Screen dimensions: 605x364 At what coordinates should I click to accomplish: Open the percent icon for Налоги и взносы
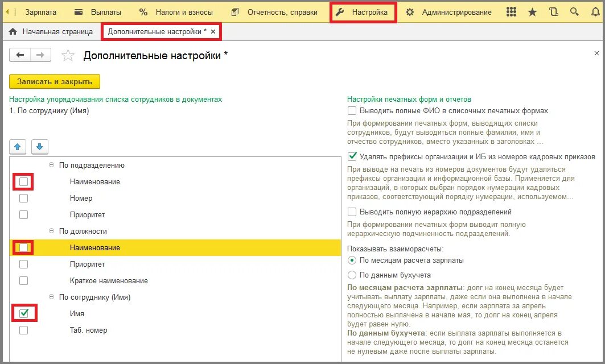142,11
